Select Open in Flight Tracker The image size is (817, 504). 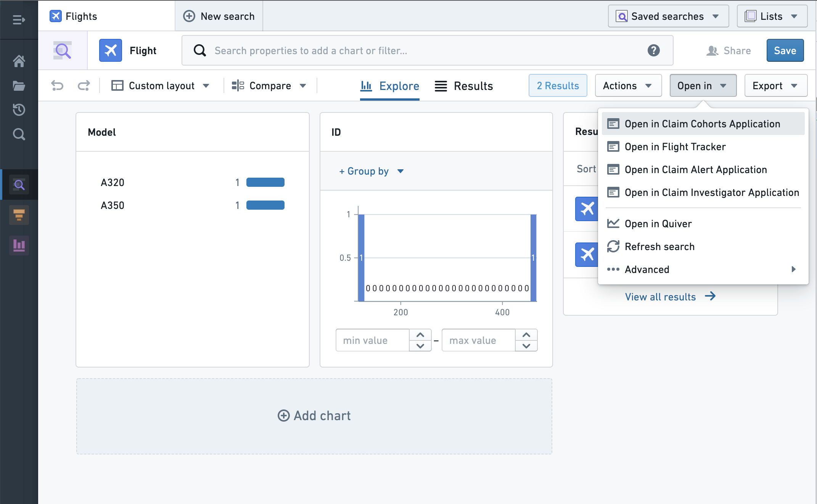(x=703, y=147)
